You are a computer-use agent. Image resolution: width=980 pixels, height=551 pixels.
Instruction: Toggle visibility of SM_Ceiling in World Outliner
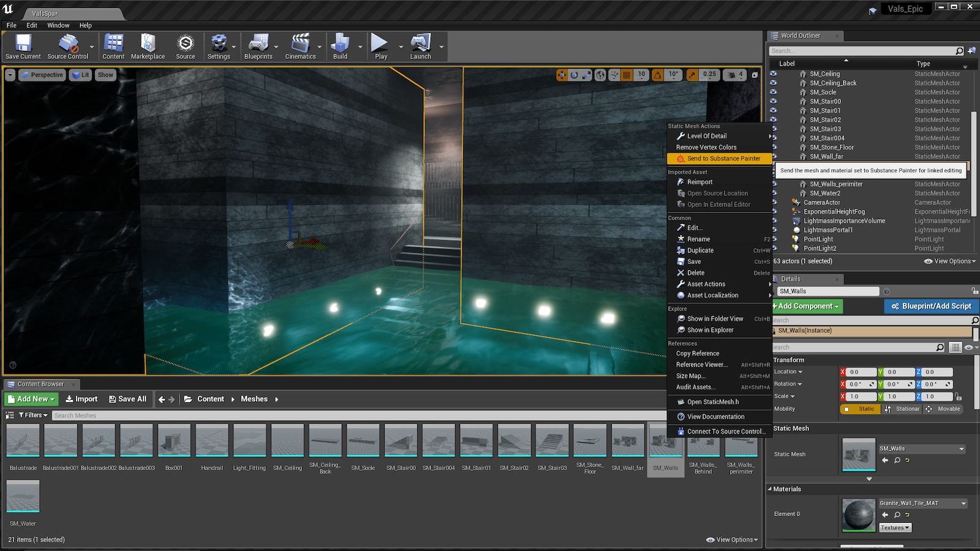point(774,73)
